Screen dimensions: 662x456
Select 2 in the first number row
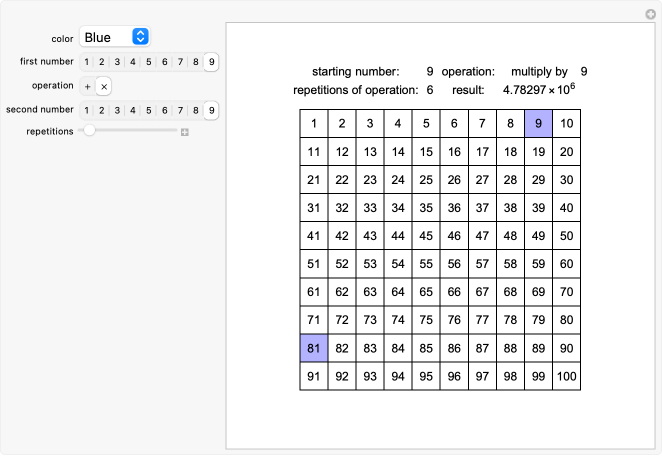102,62
